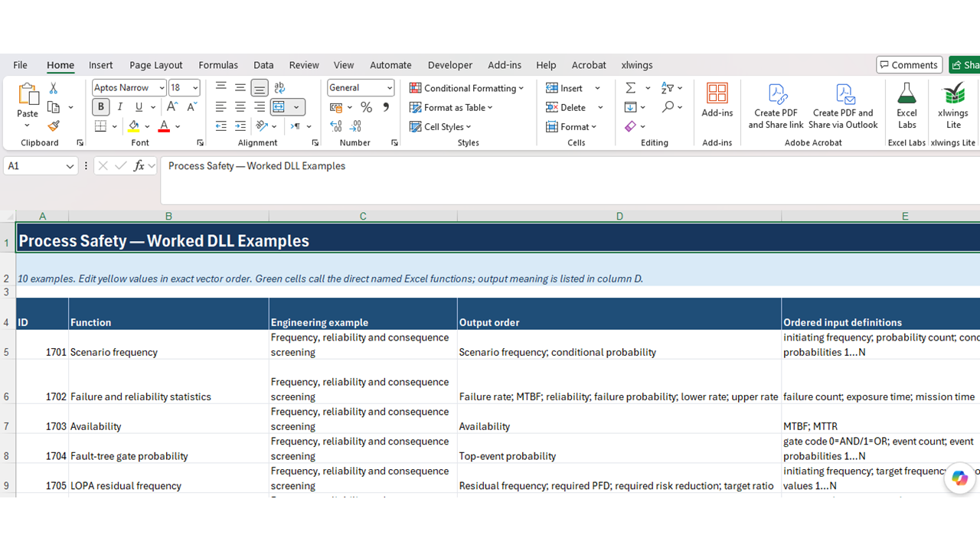Toggle Underline formatting
The width and height of the screenshot is (980, 551).
point(139,107)
